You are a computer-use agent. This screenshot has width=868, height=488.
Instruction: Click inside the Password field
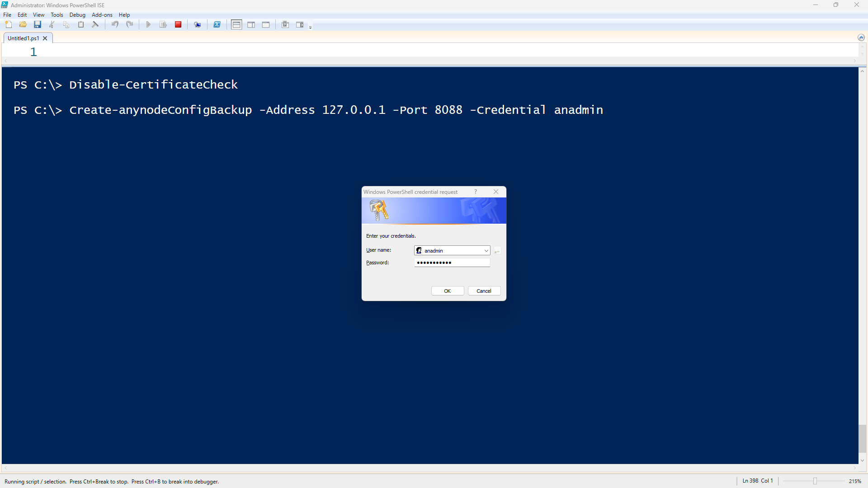click(x=452, y=262)
